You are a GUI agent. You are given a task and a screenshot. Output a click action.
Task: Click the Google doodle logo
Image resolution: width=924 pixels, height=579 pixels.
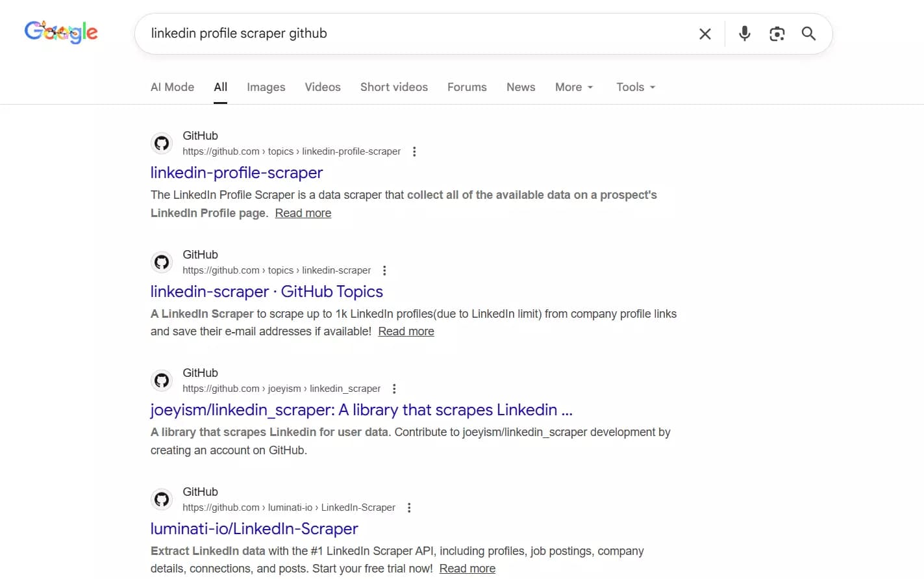60,31
